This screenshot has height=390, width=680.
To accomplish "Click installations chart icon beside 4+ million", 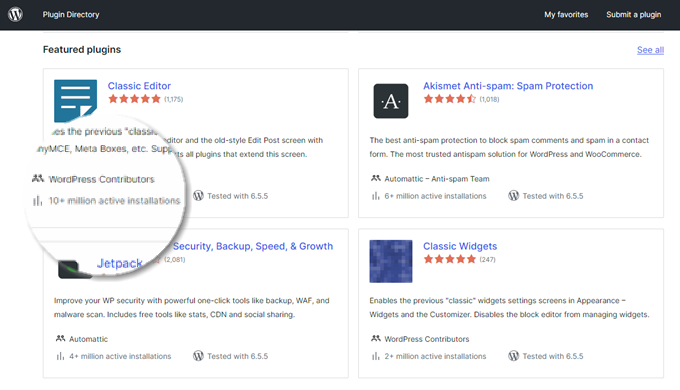I will tap(60, 356).
